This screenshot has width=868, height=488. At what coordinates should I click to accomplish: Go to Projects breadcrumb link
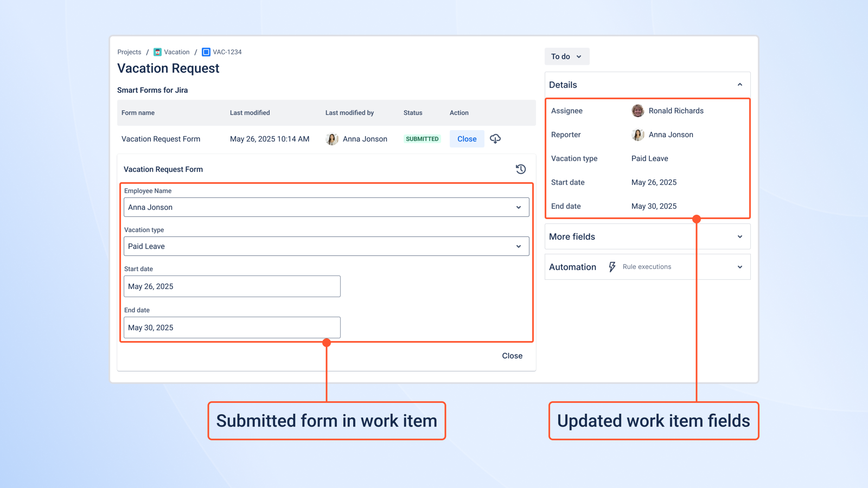coord(129,52)
